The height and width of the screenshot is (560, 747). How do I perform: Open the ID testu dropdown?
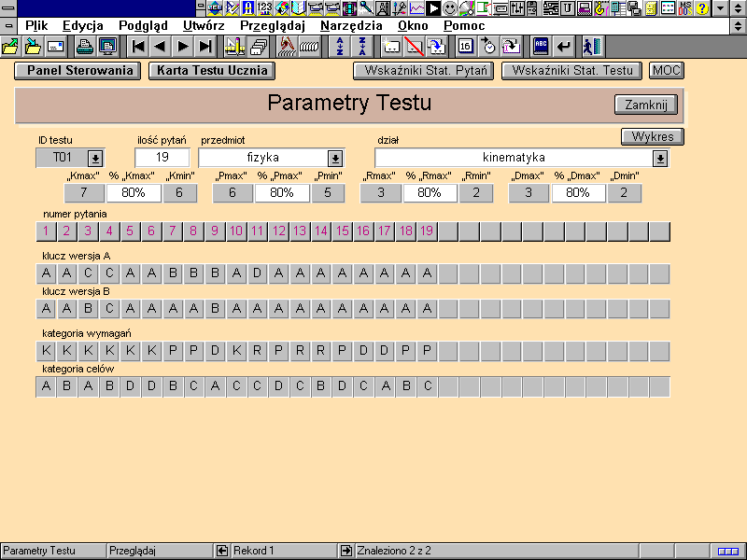point(95,158)
